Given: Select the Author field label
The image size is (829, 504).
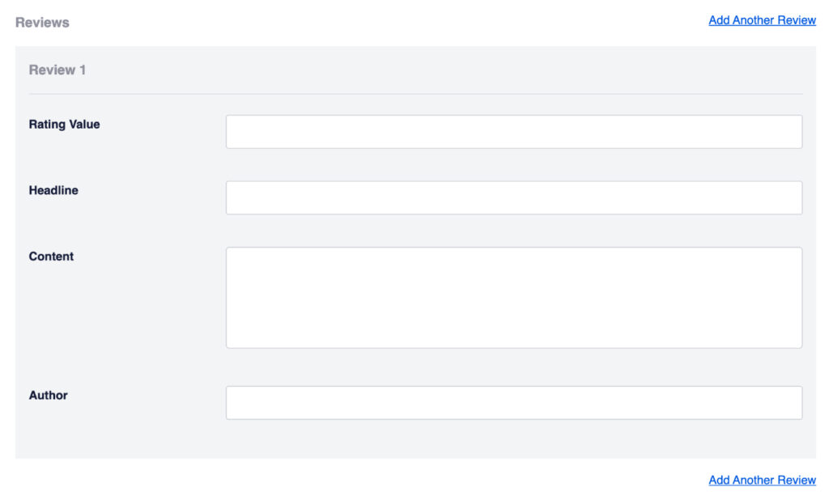Looking at the screenshot, I should (x=48, y=396).
